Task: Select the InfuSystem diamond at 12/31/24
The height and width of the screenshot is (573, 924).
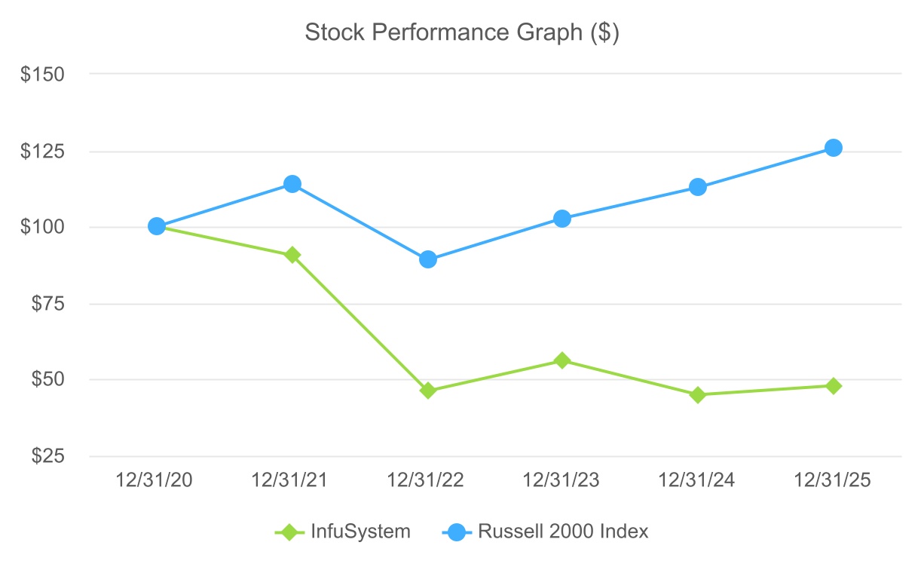Action: click(697, 394)
